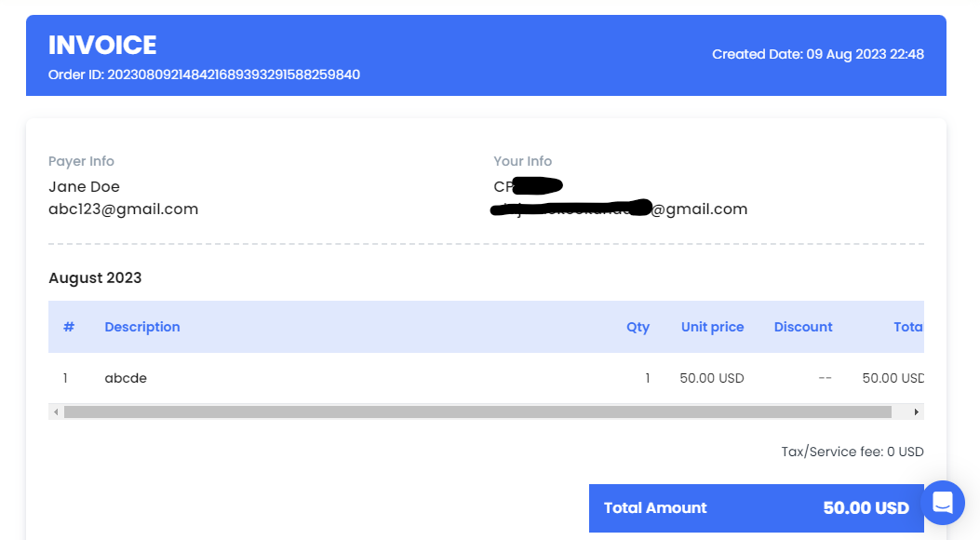Select the abcde item description
Image resolution: width=980 pixels, height=540 pixels.
pyautogui.click(x=126, y=378)
